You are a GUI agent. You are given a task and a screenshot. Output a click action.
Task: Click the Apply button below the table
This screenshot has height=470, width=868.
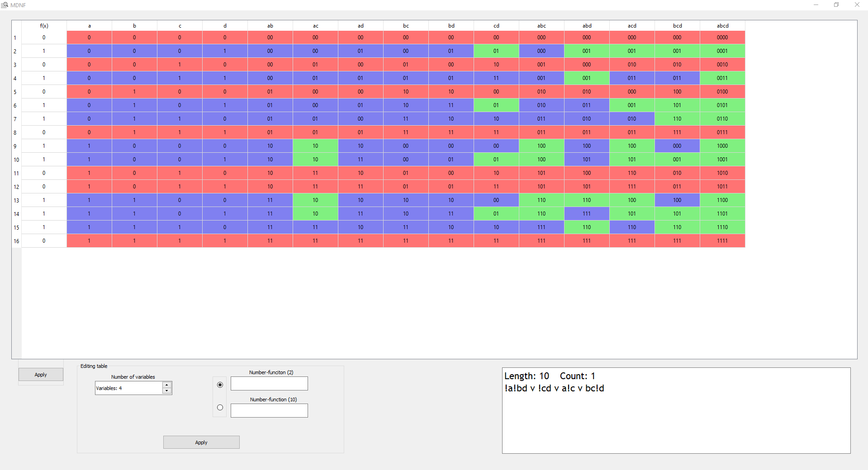point(41,375)
